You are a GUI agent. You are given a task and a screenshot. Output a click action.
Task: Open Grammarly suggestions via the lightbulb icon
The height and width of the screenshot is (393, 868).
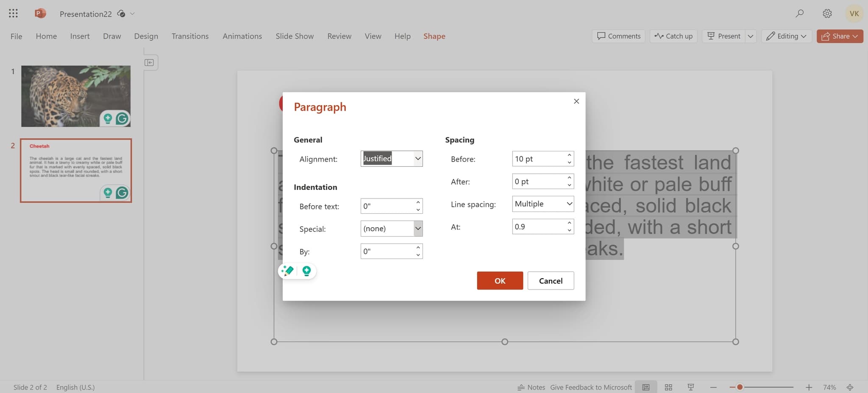coord(306,271)
